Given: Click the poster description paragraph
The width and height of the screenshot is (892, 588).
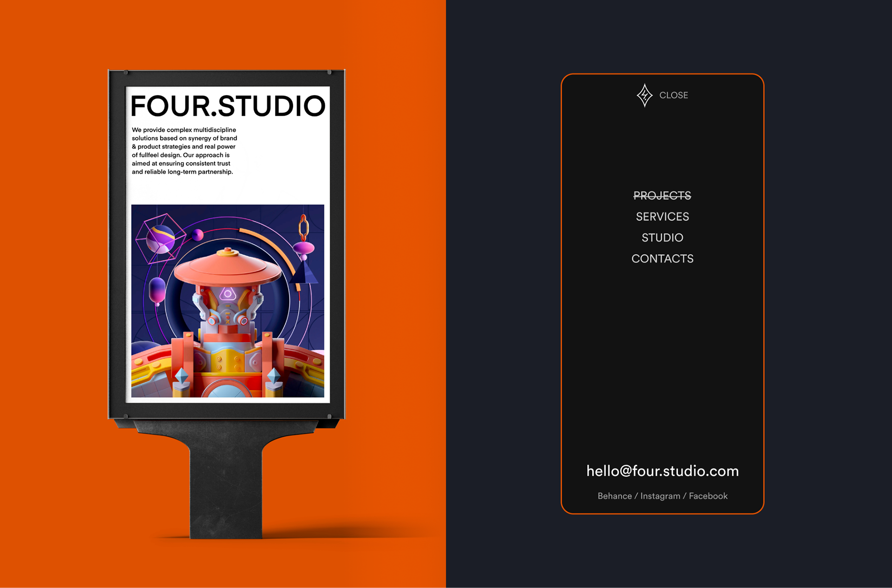Looking at the screenshot, I should [x=184, y=151].
